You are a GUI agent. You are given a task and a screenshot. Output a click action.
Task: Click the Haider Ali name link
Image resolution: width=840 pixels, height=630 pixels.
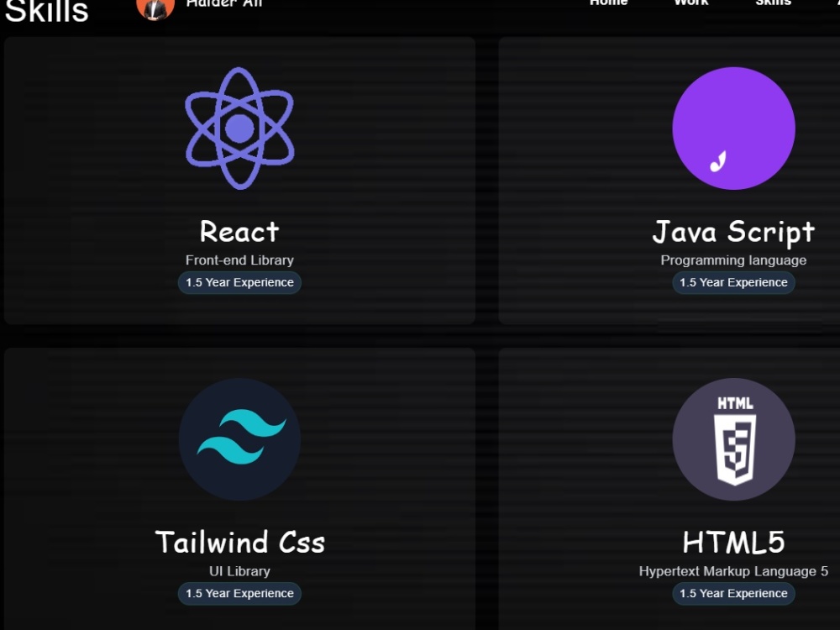pyautogui.click(x=224, y=4)
